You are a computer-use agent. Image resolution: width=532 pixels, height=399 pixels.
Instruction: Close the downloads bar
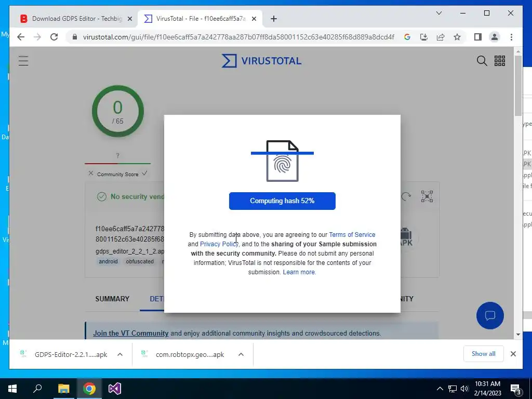coord(513,354)
